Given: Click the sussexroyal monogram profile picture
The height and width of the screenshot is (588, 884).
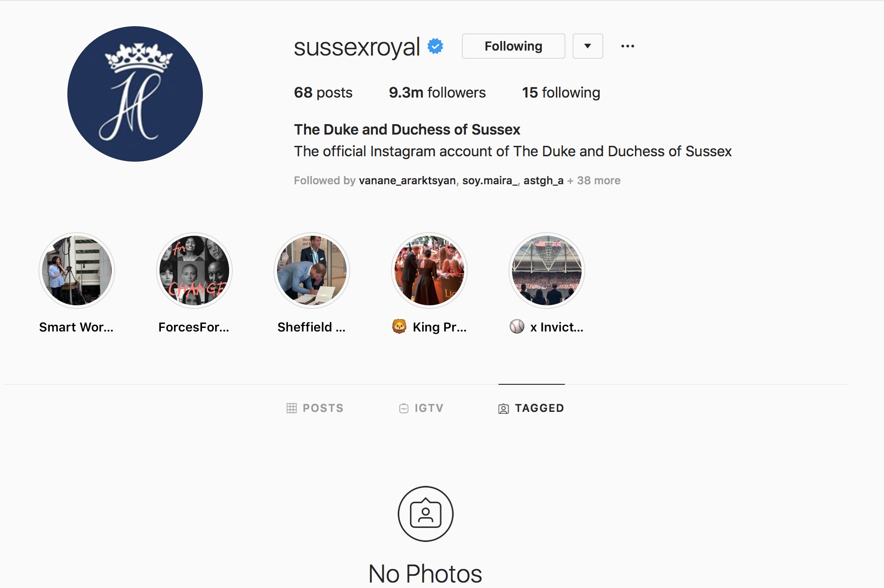Looking at the screenshot, I should tap(135, 94).
